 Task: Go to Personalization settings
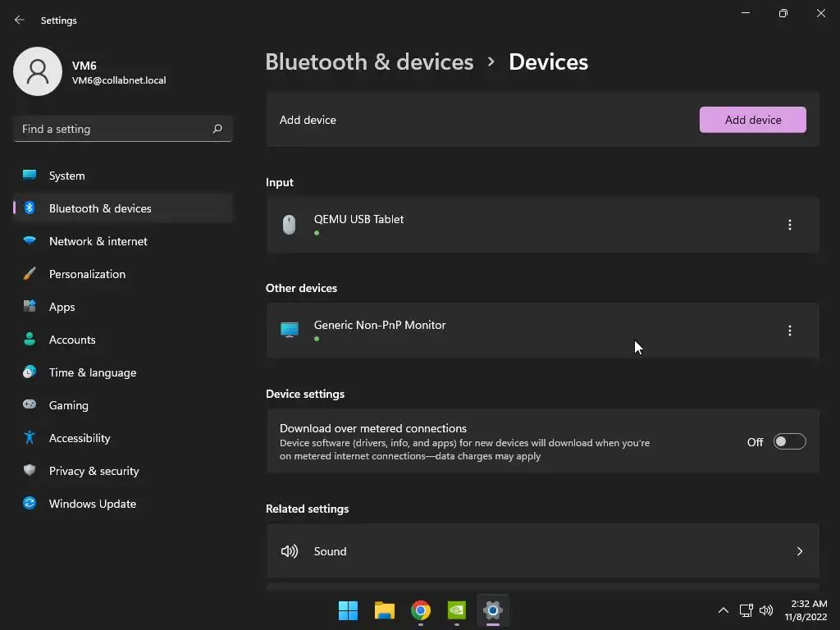pos(87,274)
